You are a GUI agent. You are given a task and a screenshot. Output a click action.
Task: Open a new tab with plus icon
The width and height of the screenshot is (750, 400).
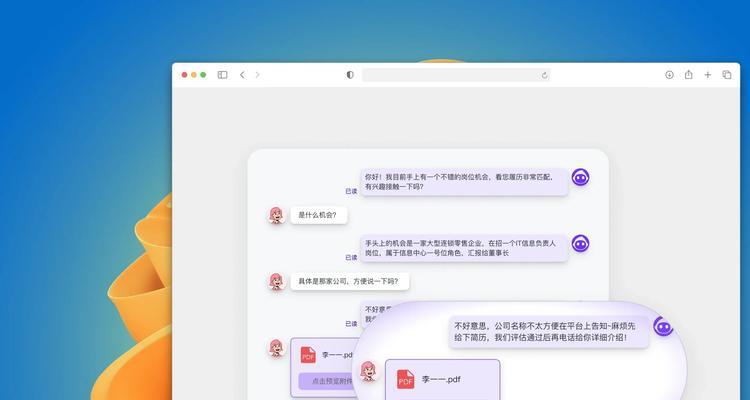pyautogui.click(x=707, y=75)
